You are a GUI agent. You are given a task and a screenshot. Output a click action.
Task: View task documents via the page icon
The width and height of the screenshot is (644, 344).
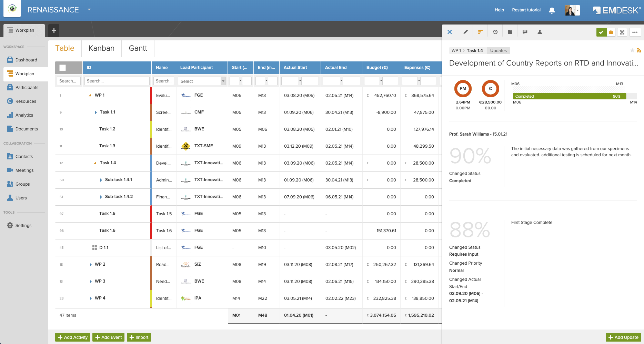pos(510,31)
